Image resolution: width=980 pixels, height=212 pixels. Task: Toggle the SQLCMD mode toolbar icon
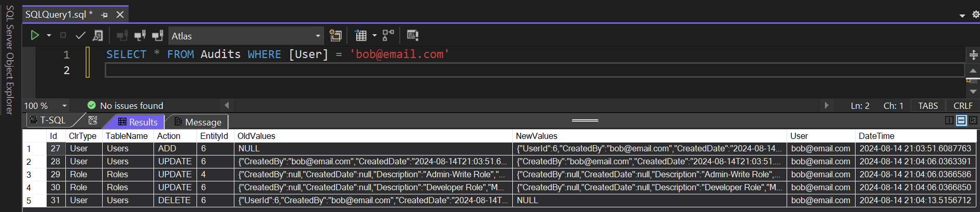coord(413,35)
